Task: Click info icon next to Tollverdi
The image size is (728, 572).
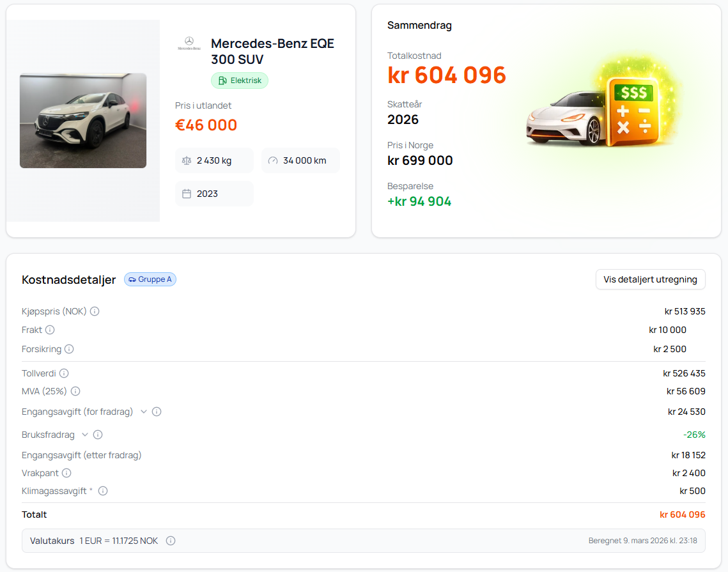Action: click(x=64, y=373)
